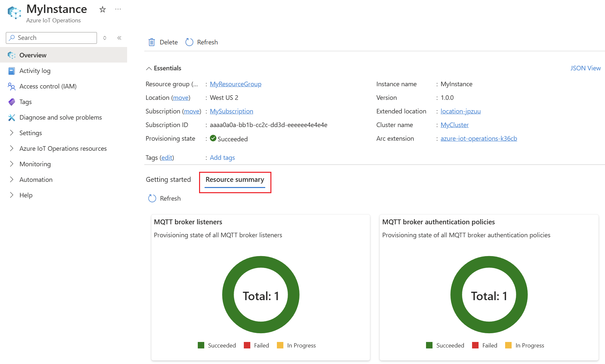Click the favorite star icon beside MyInstance
Viewport: 605px width, 364px height.
[x=102, y=9]
